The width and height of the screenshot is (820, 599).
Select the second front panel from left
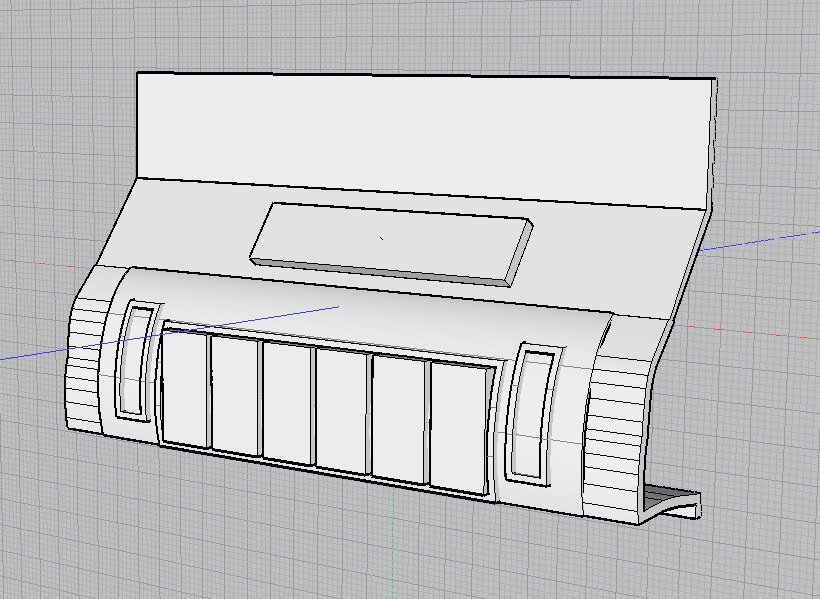234,395
